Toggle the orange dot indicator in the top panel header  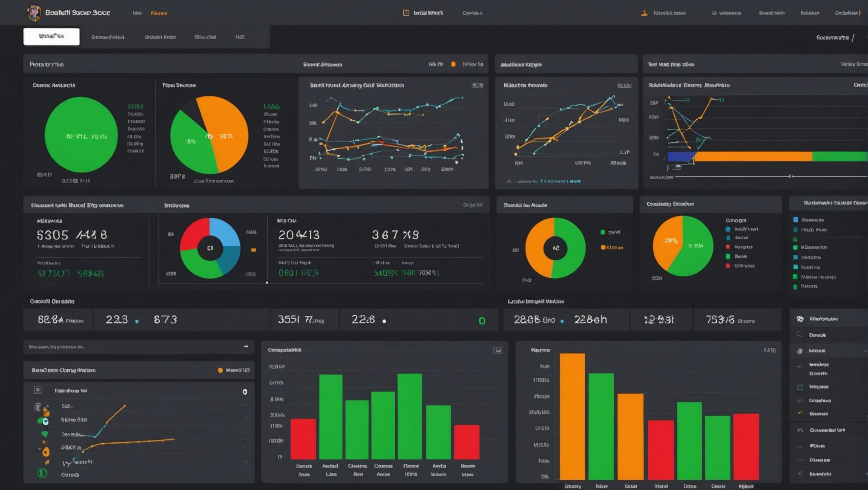click(x=453, y=64)
